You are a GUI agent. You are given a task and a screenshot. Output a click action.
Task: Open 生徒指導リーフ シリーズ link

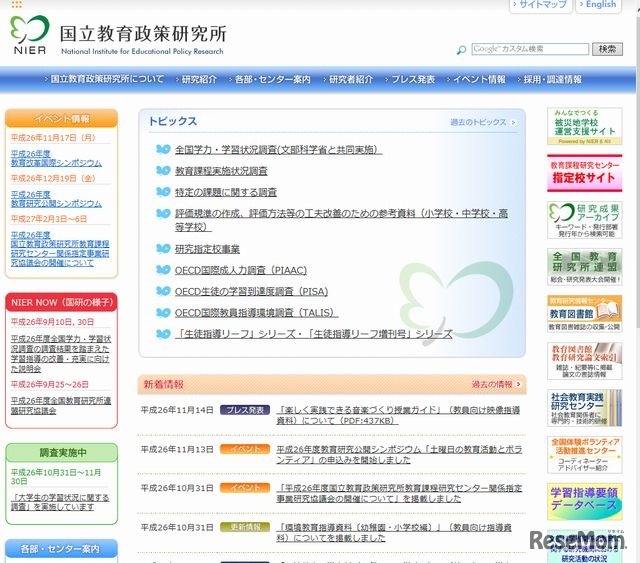pos(313,334)
